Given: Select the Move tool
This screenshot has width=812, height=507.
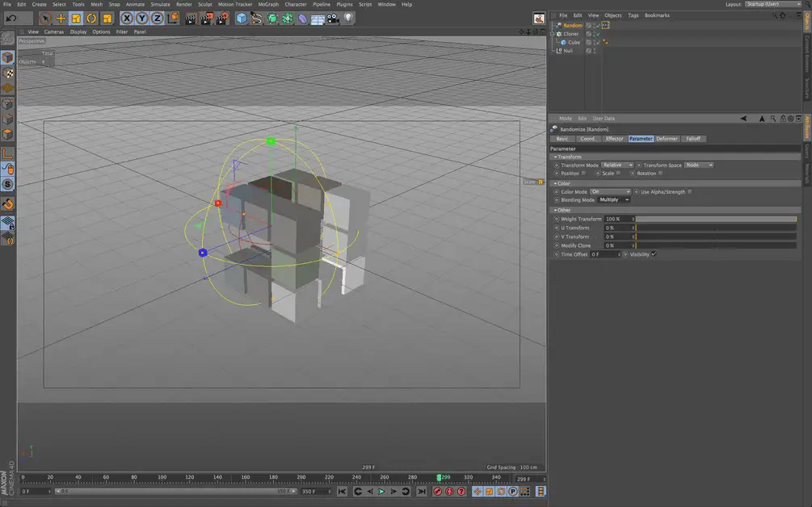Looking at the screenshot, I should (61, 18).
